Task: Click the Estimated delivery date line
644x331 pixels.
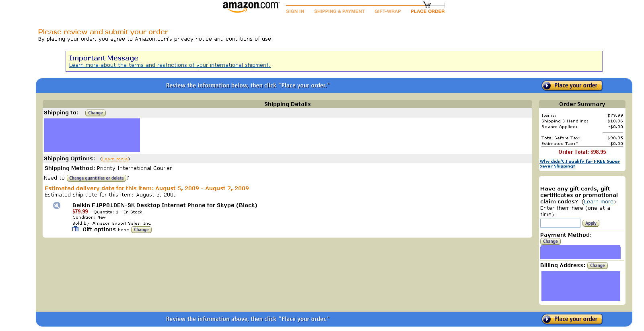Action: pyautogui.click(x=147, y=188)
